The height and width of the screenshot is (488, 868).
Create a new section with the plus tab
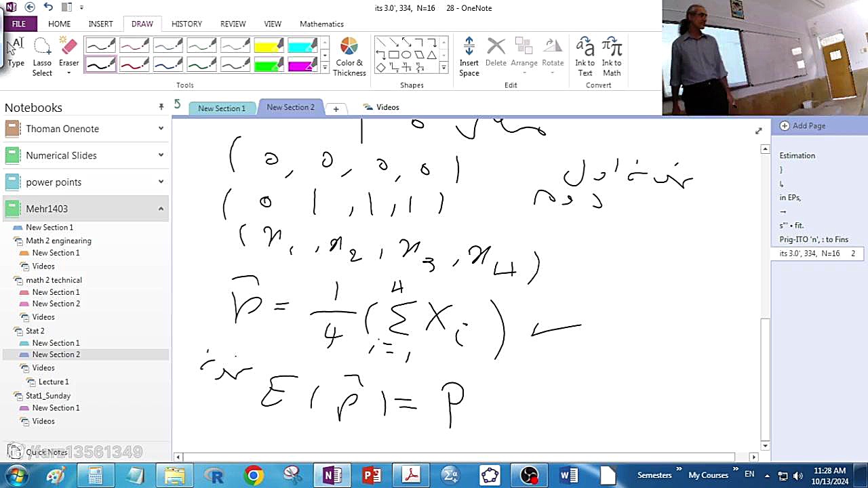[336, 108]
